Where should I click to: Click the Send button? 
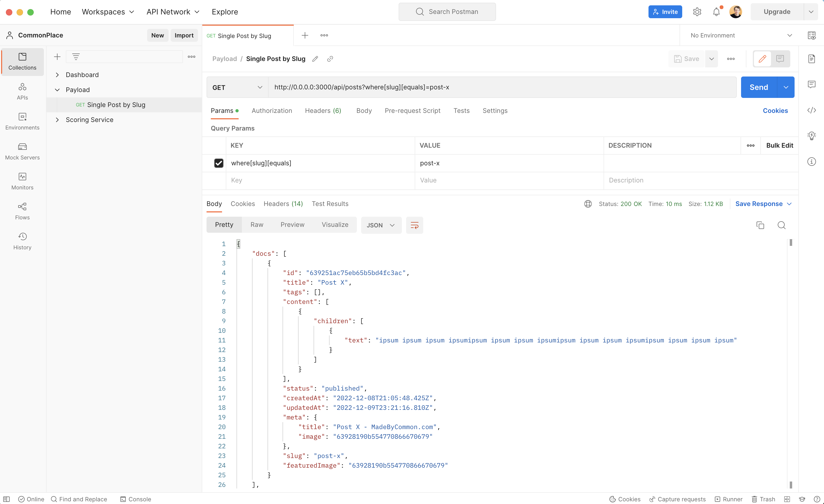click(x=758, y=87)
